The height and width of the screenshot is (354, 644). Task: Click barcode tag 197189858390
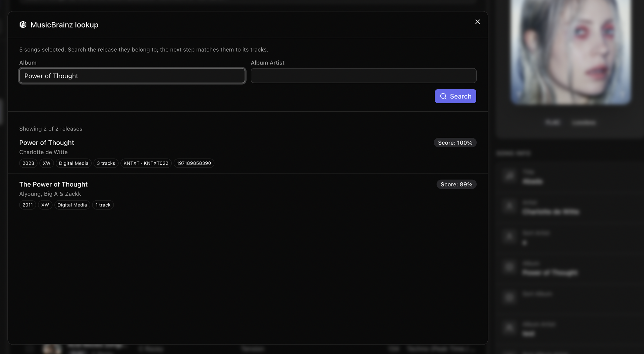[194, 163]
